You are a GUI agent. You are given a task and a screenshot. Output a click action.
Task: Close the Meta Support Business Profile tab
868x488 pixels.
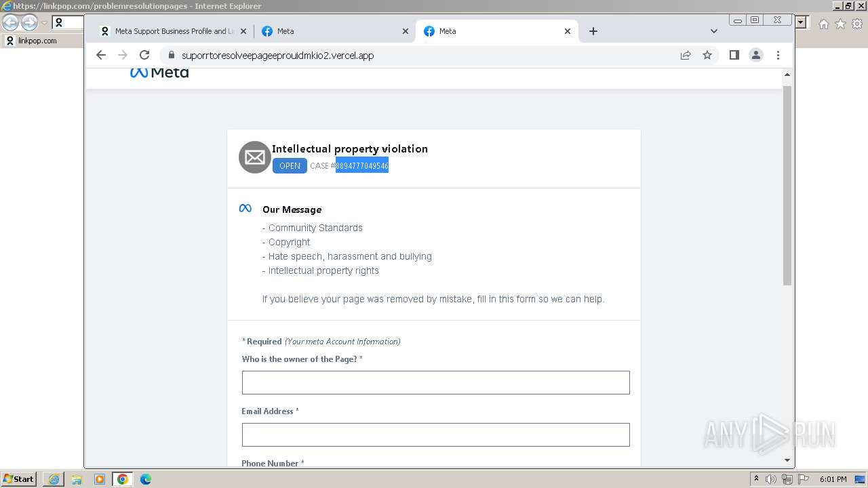pyautogui.click(x=243, y=31)
